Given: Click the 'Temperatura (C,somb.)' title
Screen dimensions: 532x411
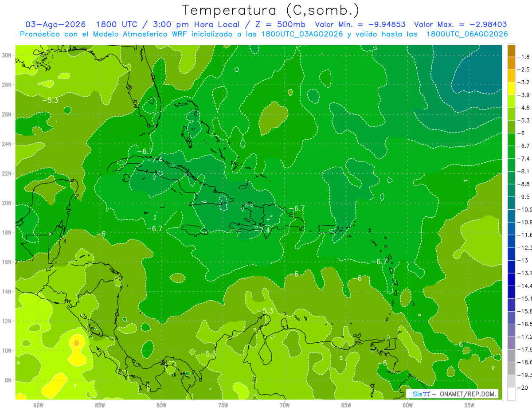Looking at the screenshot, I should click(x=271, y=11).
